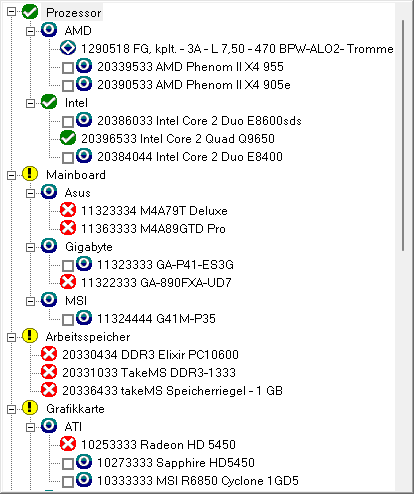Screen dimensions: 414x494
Task: Select row 11323334 M4A79T Deluxe
Action: (154, 211)
